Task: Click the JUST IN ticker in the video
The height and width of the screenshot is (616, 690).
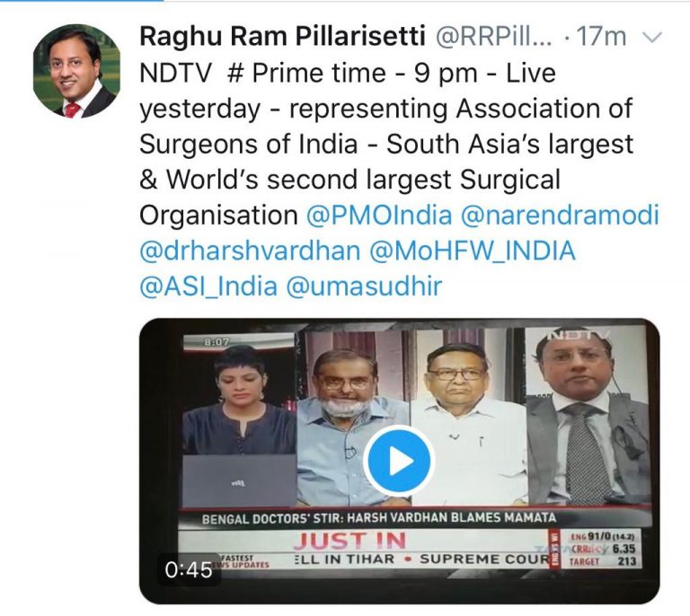Action: point(349,541)
